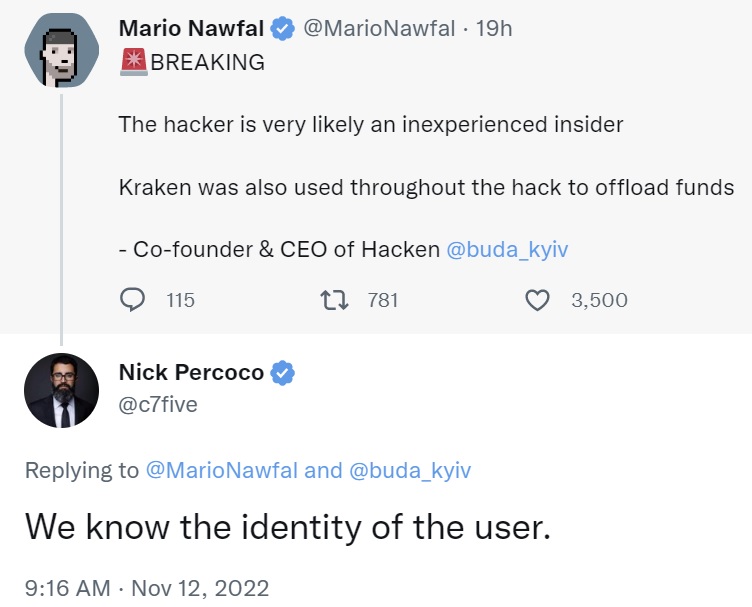Click Mario Nawfal's verified badge

(x=283, y=29)
